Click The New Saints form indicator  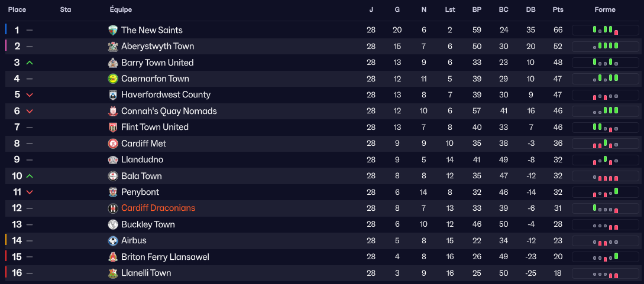(x=606, y=30)
